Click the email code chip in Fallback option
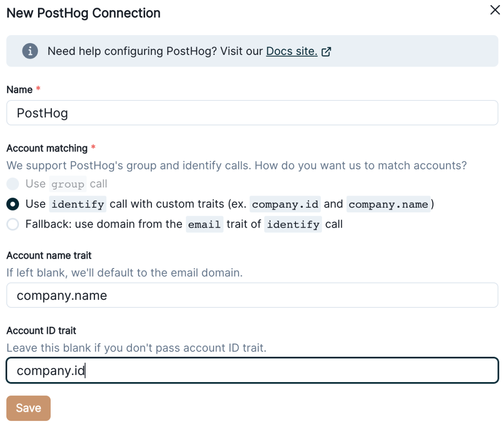504x429 pixels. coord(204,224)
